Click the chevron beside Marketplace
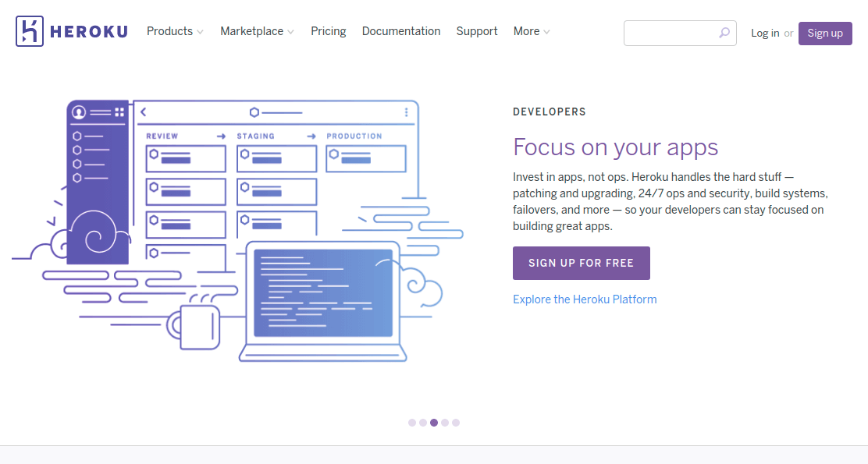868x464 pixels. pos(290,32)
